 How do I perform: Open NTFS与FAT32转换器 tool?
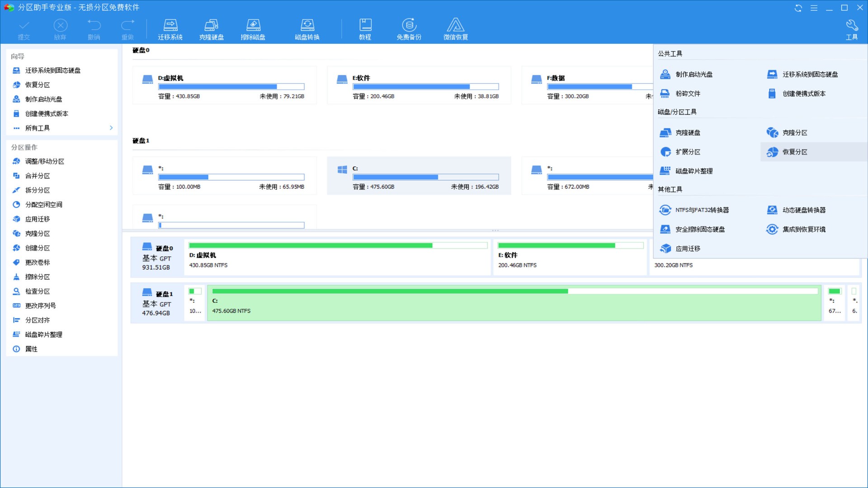point(694,210)
